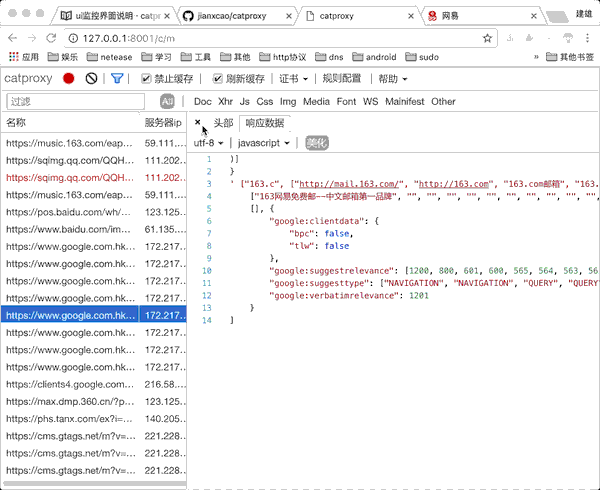Close the request detail panel
600x490 pixels.
point(198,122)
